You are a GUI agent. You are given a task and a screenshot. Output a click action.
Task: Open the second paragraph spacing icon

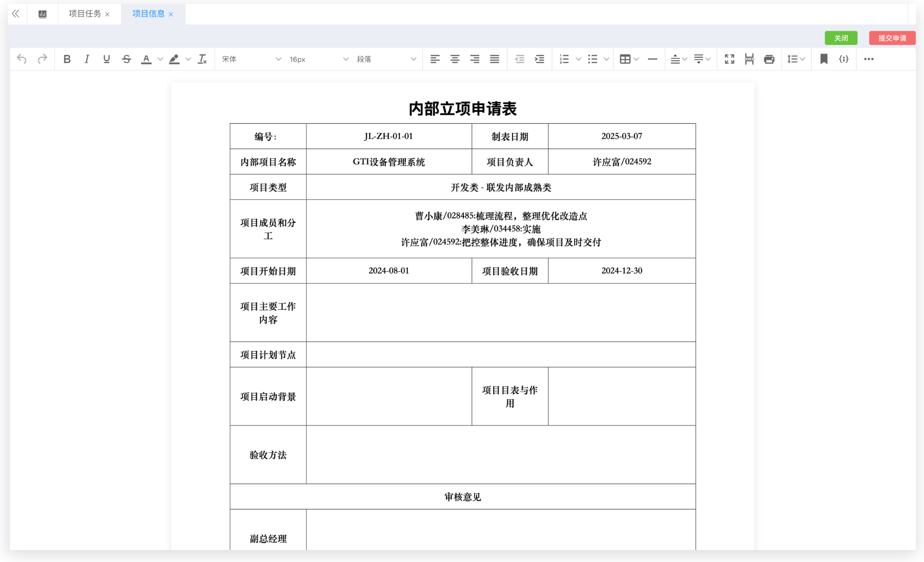tap(702, 59)
